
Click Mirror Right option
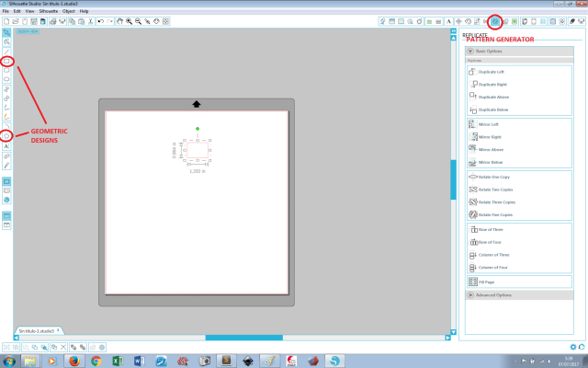[x=519, y=137]
